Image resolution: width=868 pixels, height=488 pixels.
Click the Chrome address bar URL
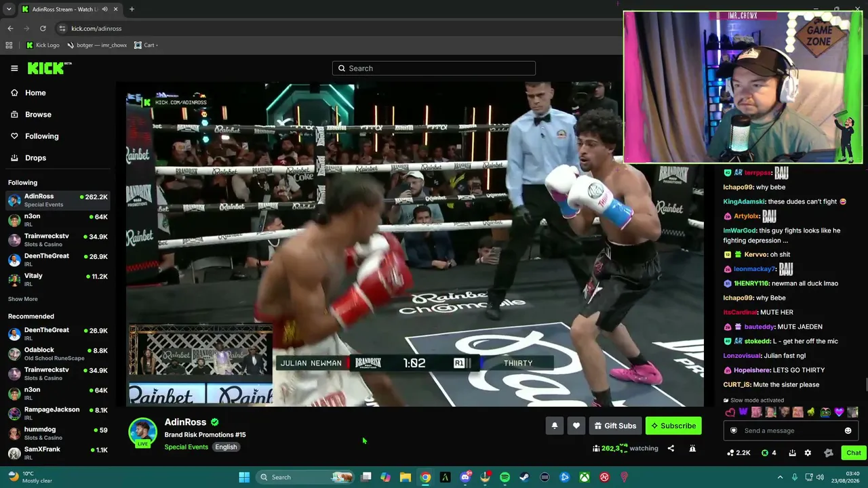(96, 28)
